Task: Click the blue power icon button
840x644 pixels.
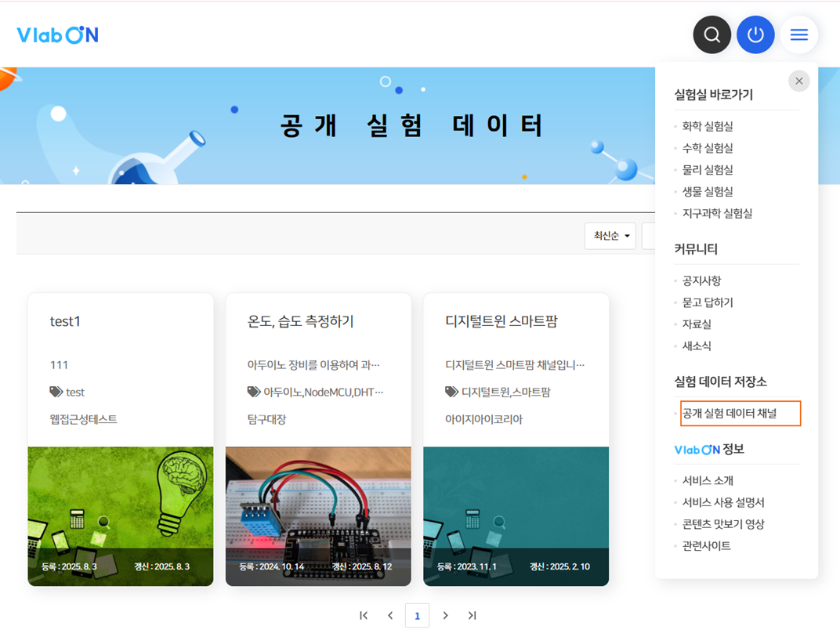Action: coord(755,35)
